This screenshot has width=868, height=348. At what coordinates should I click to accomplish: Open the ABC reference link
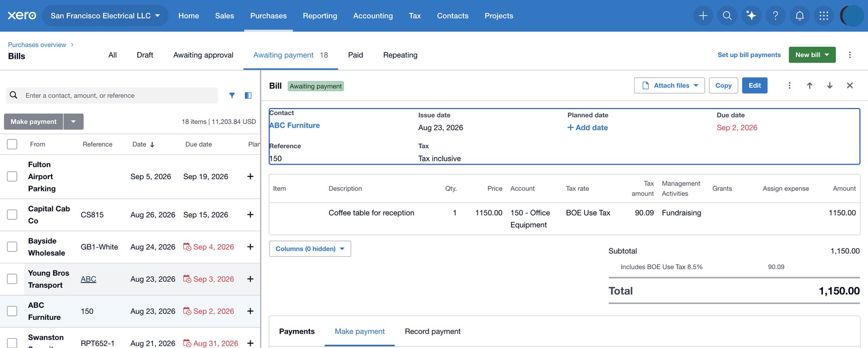(88, 279)
